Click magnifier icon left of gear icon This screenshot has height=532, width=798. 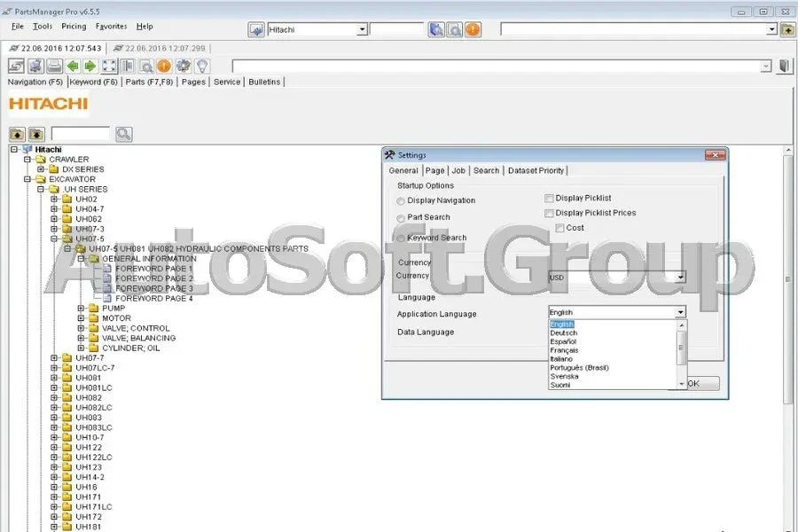pyautogui.click(x=146, y=66)
